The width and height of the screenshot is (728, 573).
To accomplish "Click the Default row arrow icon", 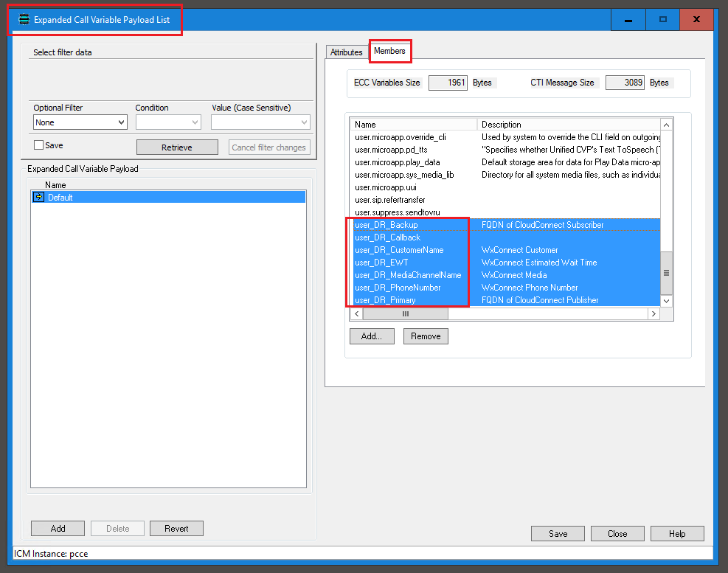I will coord(39,197).
